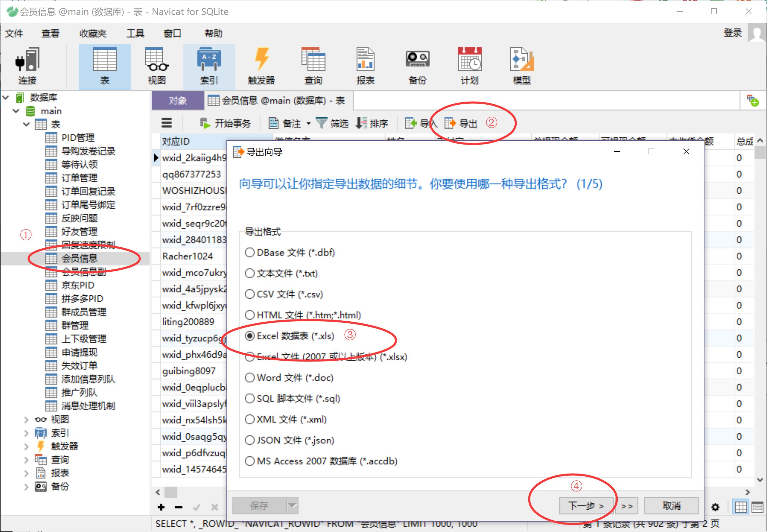The image size is (767, 532).
Task: Expand the 备份 tree node
Action: pos(26,487)
